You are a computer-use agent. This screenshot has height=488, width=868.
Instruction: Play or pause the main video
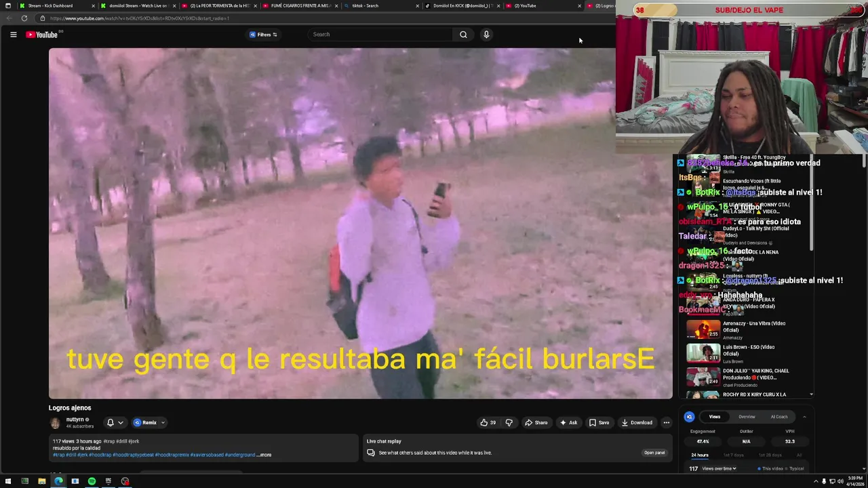click(x=360, y=223)
